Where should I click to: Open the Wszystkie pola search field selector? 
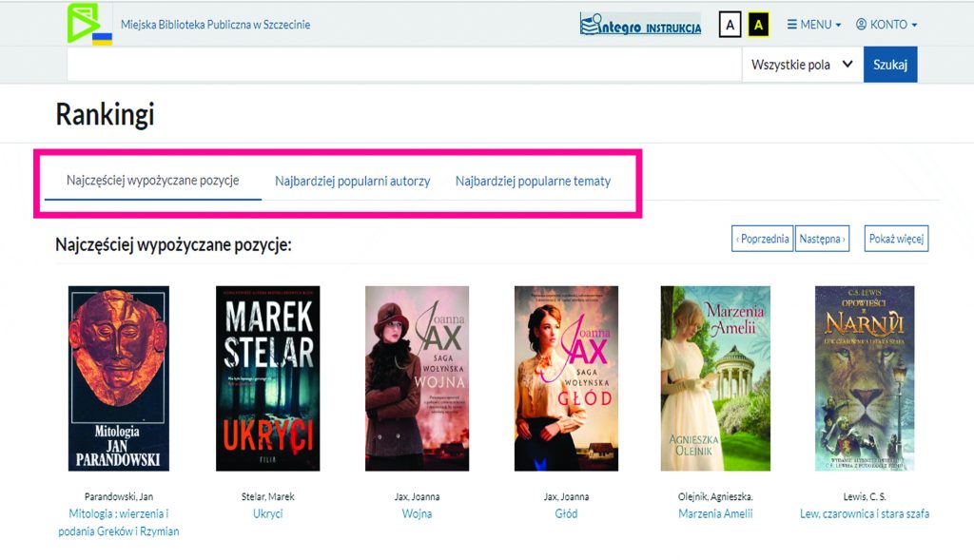[801, 65]
